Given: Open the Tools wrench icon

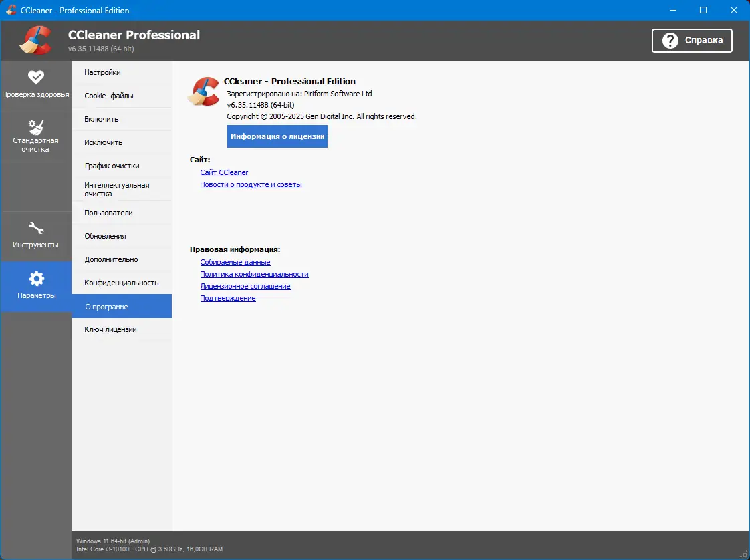Looking at the screenshot, I should [36, 228].
